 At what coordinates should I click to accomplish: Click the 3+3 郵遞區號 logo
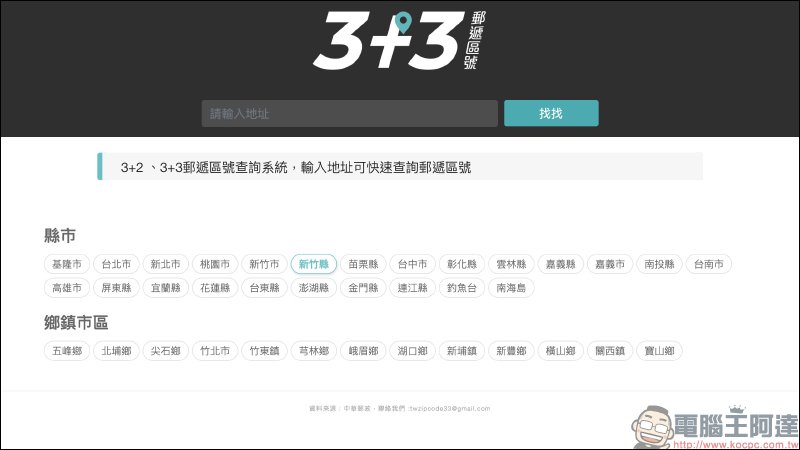[399, 40]
